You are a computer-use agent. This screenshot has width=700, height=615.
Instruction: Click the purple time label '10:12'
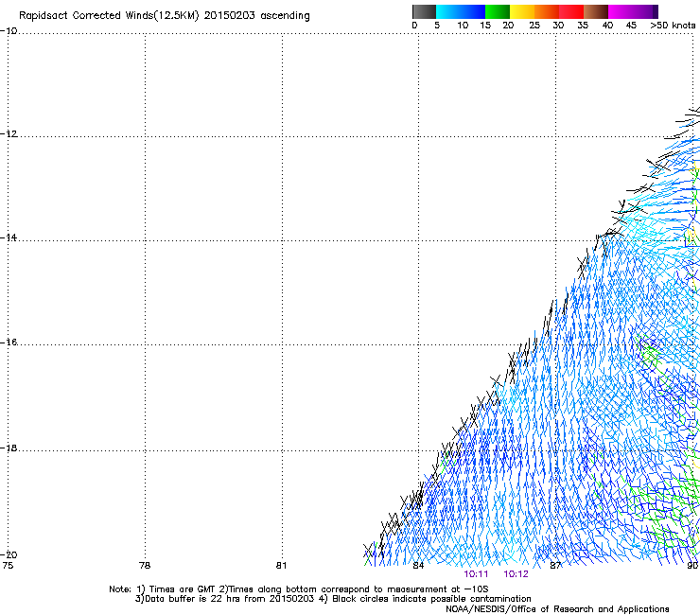[x=516, y=574]
